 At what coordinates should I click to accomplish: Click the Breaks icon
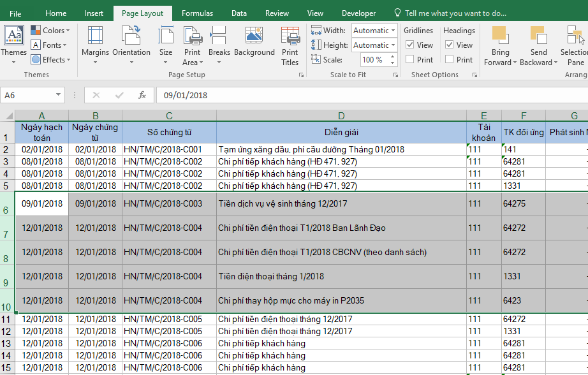pos(219,37)
